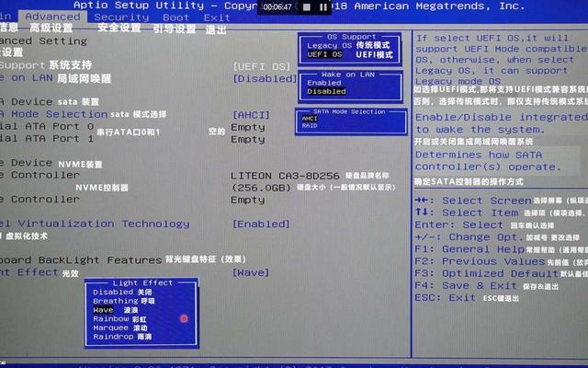This screenshot has height=368, width=588.
Task: Select the Virtualization Technology setting label
Action: click(x=95, y=224)
